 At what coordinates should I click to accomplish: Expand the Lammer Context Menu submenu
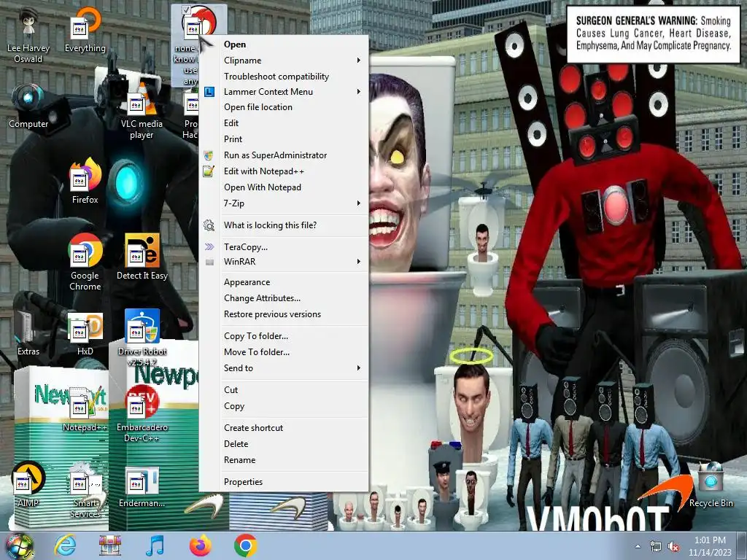tap(284, 92)
